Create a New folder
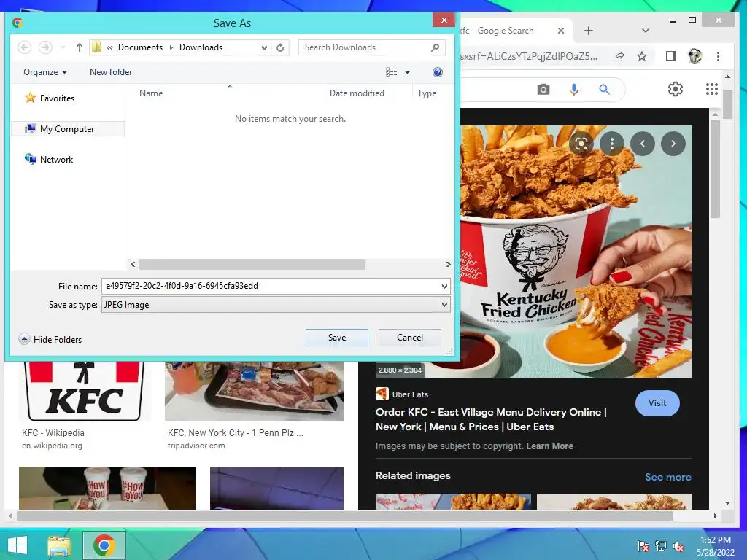This screenshot has width=747, height=560. click(111, 72)
